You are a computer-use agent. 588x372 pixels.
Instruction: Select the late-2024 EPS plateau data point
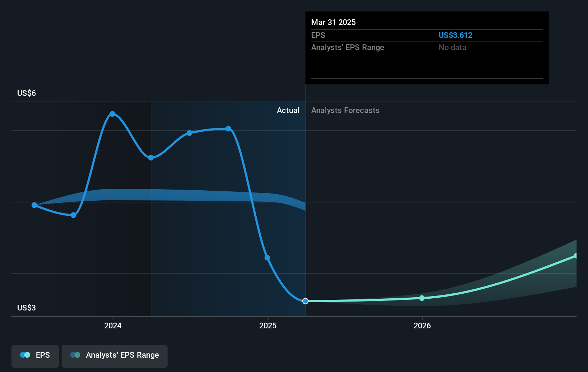228,128
